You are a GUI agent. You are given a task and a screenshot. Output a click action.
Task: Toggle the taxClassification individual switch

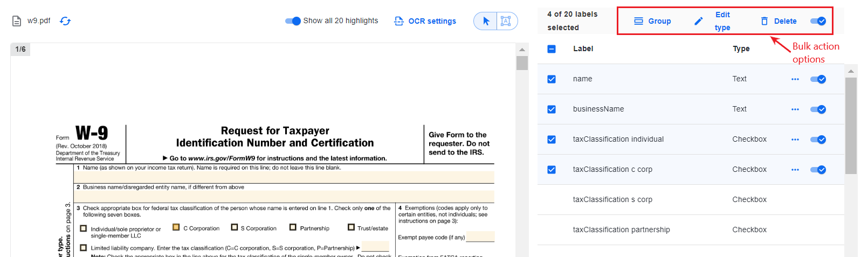coord(818,140)
